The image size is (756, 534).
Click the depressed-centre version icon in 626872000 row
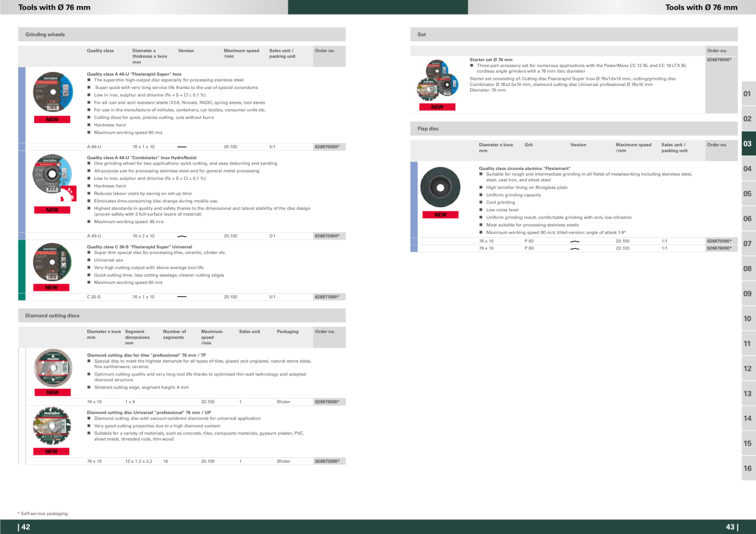point(182,236)
